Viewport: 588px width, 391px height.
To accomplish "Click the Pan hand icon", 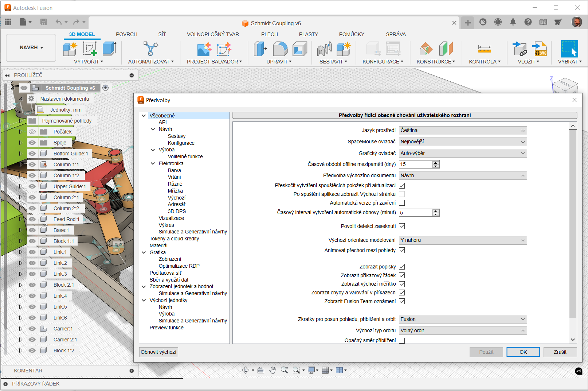I will 273,370.
